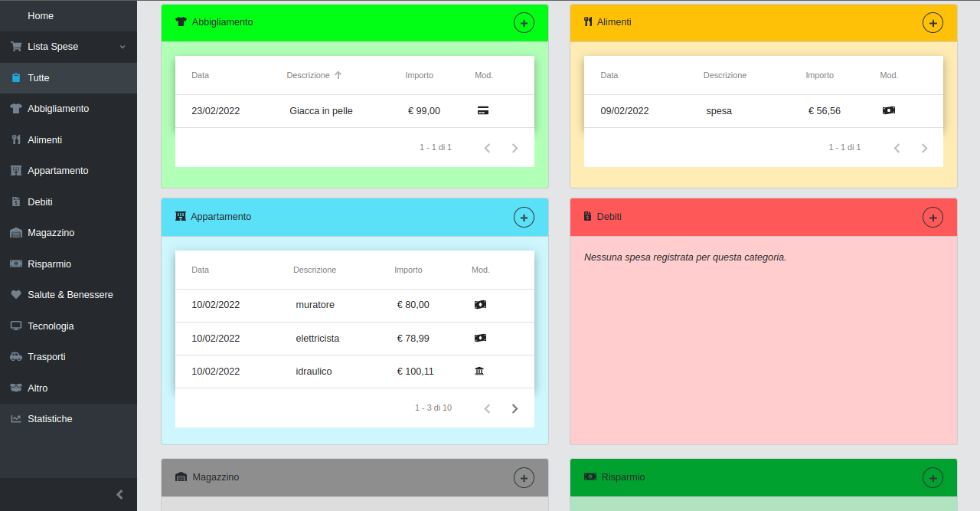Add a new expense in Risparmio card
The width and height of the screenshot is (980, 511).
point(933,478)
